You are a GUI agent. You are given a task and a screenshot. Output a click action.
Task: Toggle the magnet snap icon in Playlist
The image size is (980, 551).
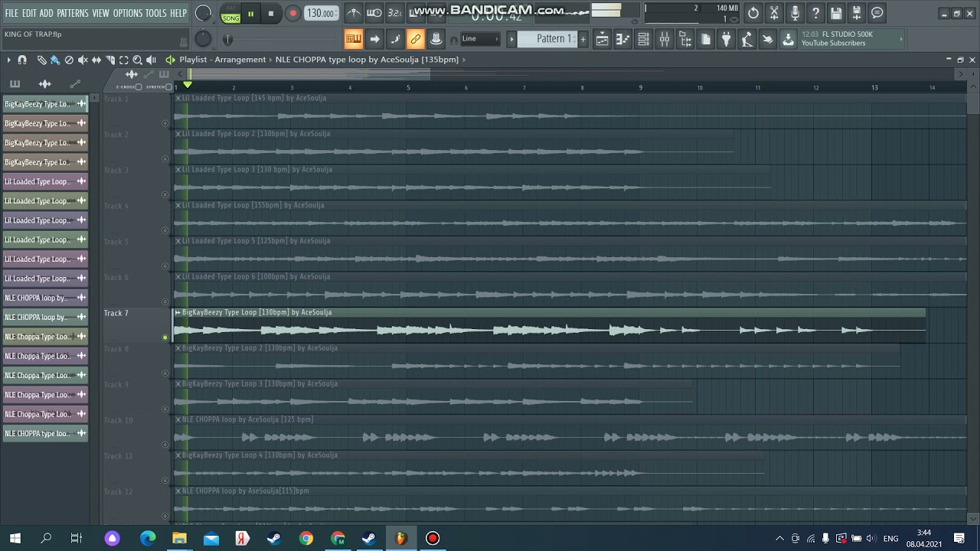click(x=22, y=60)
